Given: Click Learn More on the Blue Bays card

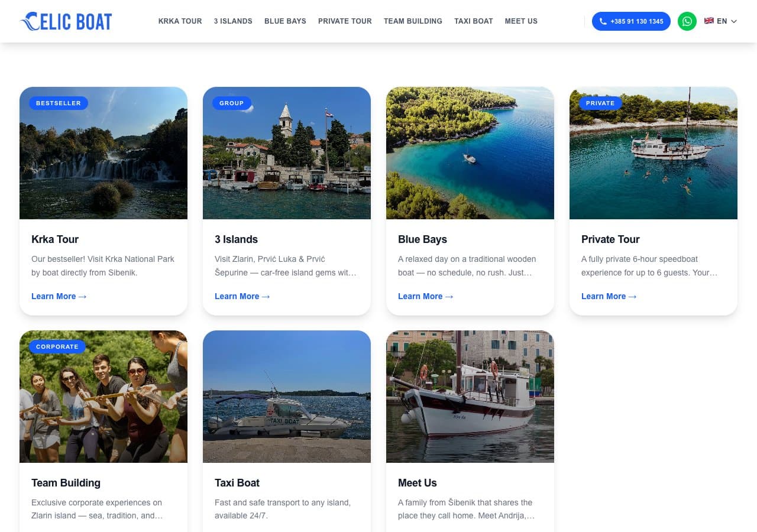Looking at the screenshot, I should [x=425, y=296].
